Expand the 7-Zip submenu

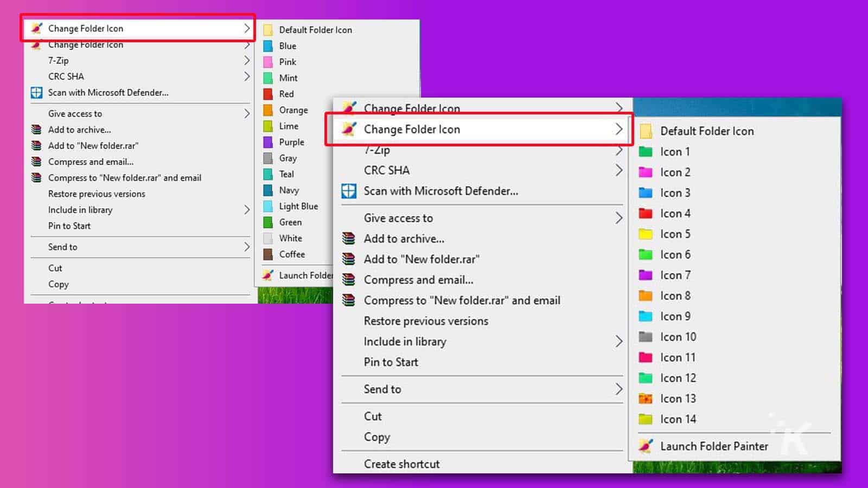pyautogui.click(x=378, y=150)
